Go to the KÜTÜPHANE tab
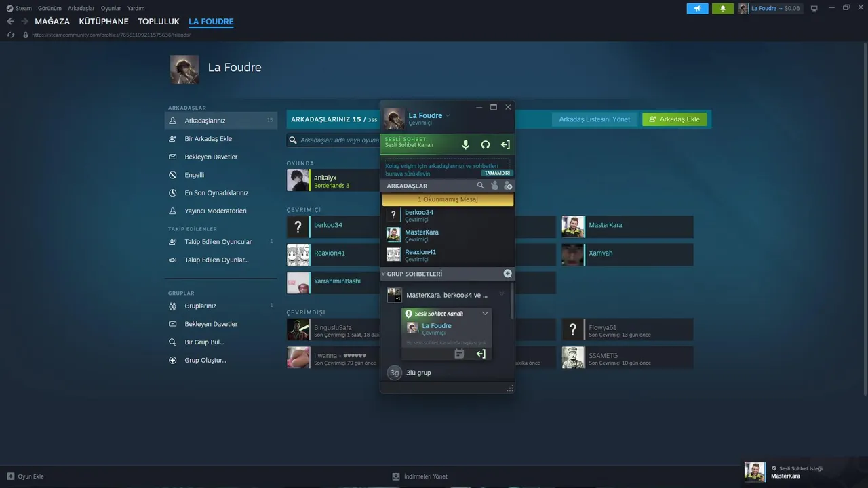 104,22
